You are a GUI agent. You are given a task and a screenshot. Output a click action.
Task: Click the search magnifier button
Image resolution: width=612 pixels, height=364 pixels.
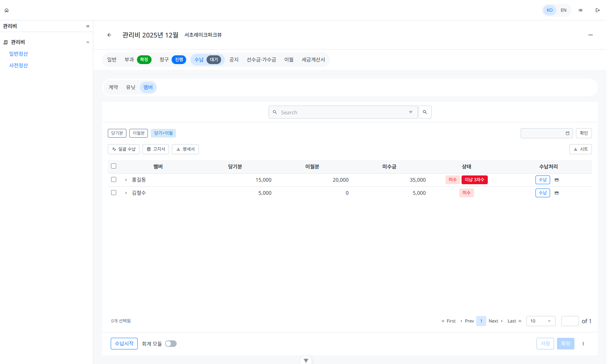click(x=425, y=112)
